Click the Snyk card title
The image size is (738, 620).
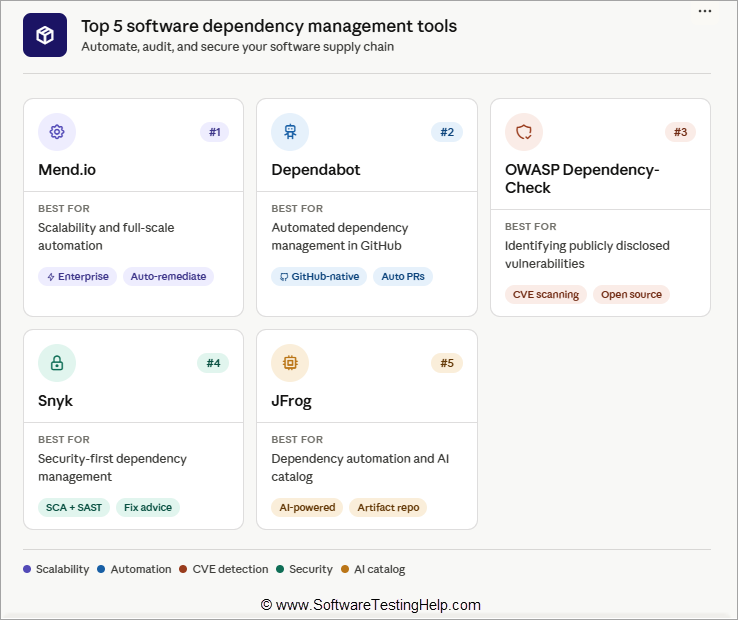tap(56, 401)
